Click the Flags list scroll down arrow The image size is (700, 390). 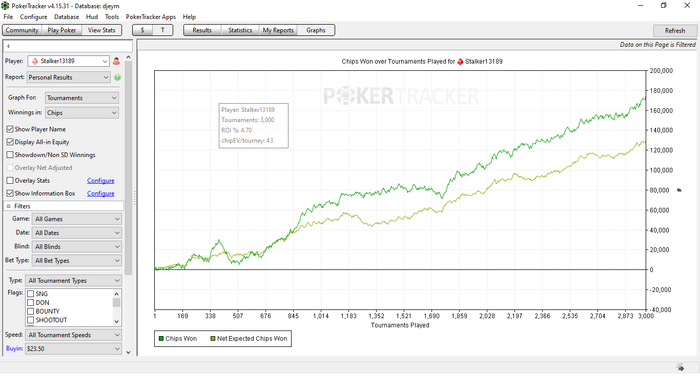point(117,321)
